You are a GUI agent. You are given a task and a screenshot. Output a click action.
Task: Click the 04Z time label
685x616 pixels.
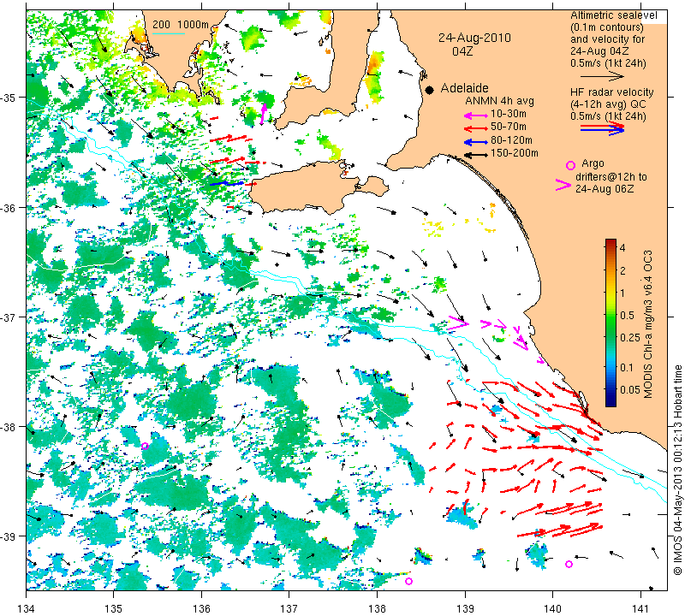pos(462,51)
